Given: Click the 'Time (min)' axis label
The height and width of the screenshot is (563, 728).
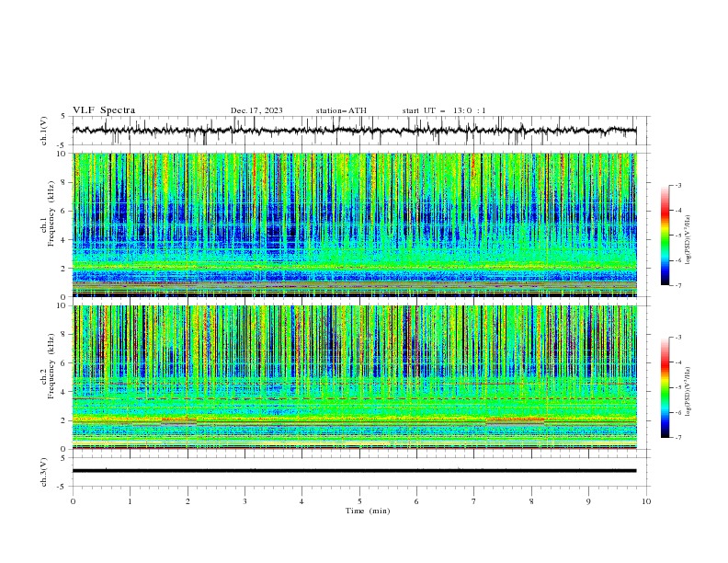Looking at the screenshot, I should (368, 511).
